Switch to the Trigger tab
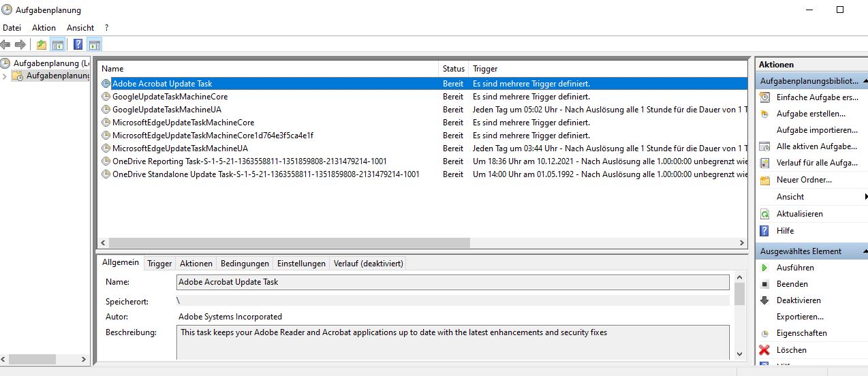This screenshot has height=376, width=868. [159, 264]
